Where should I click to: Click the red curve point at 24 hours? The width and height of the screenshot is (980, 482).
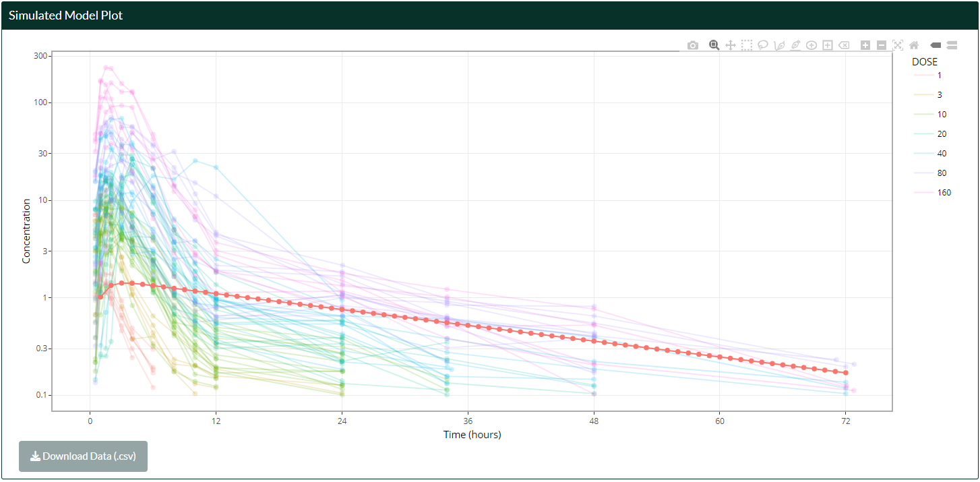coord(342,309)
